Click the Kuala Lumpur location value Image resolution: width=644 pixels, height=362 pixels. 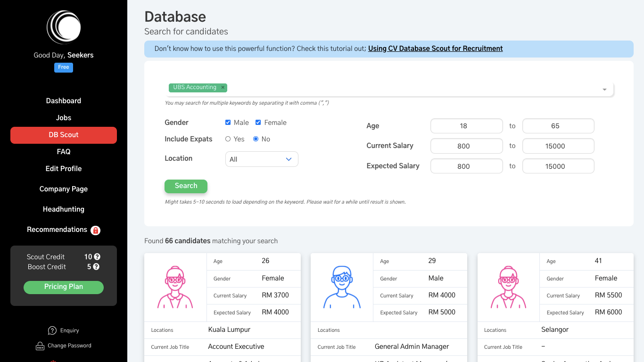[x=229, y=329]
